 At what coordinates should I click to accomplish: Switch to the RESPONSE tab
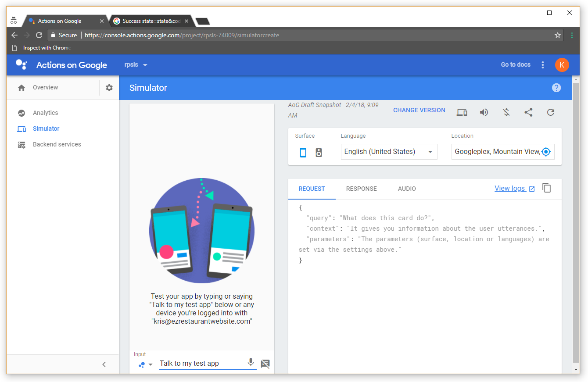coord(361,189)
